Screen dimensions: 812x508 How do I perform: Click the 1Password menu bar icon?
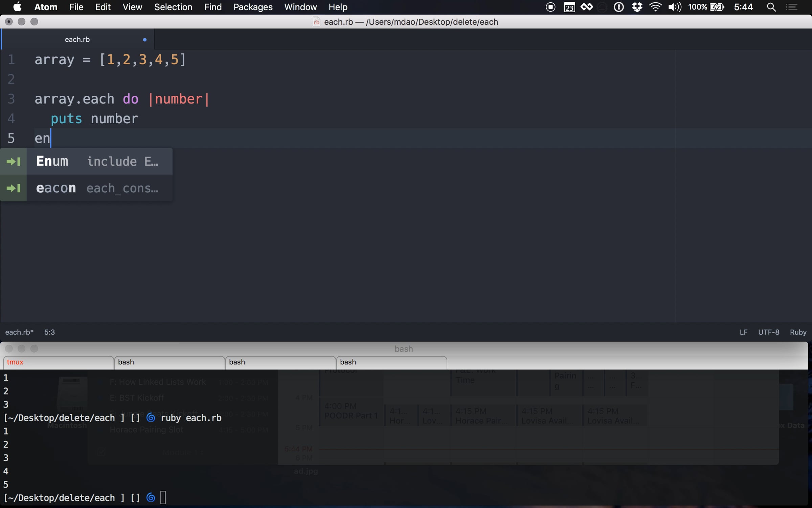[618, 7]
